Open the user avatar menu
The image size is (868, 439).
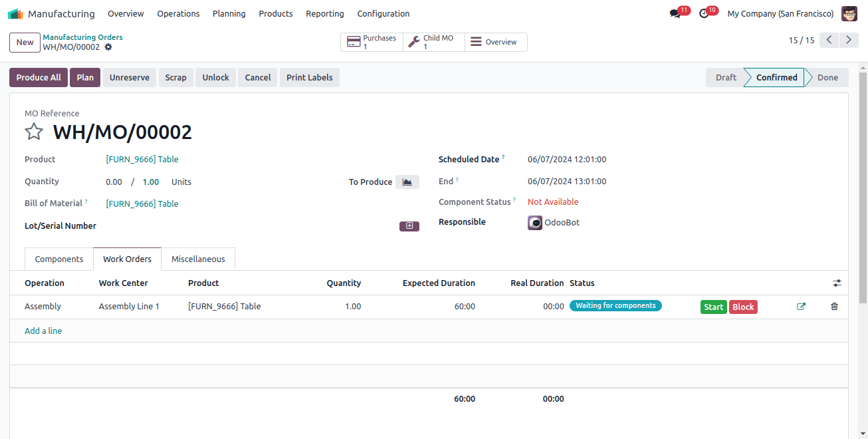(849, 13)
